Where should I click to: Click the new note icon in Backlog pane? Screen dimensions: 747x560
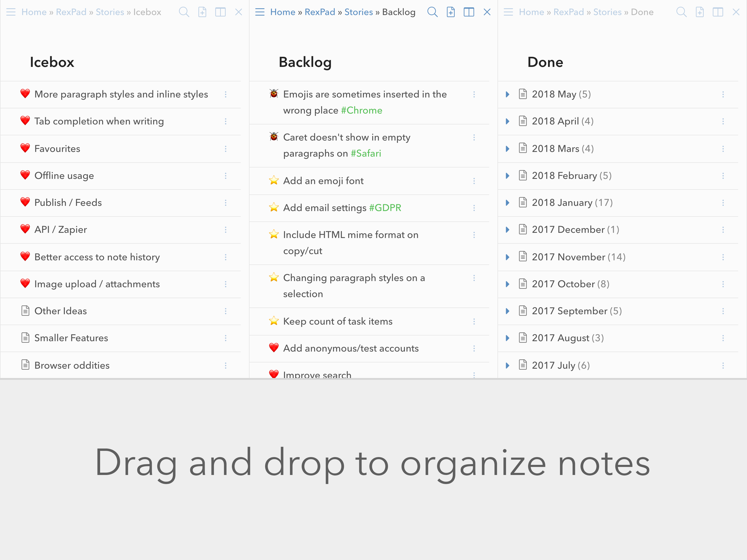click(451, 12)
